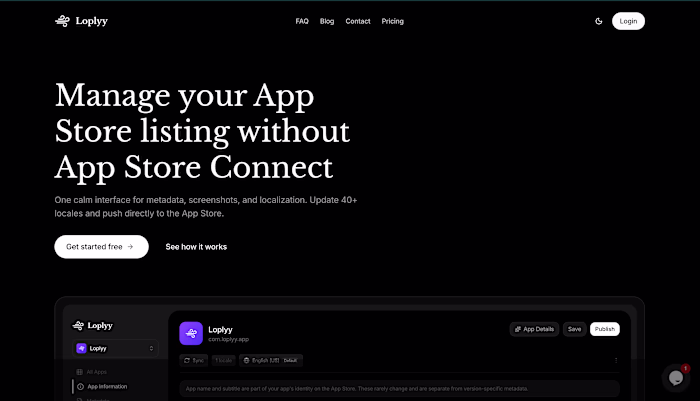Click the Sync button
The height and width of the screenshot is (401, 700).
194,360
